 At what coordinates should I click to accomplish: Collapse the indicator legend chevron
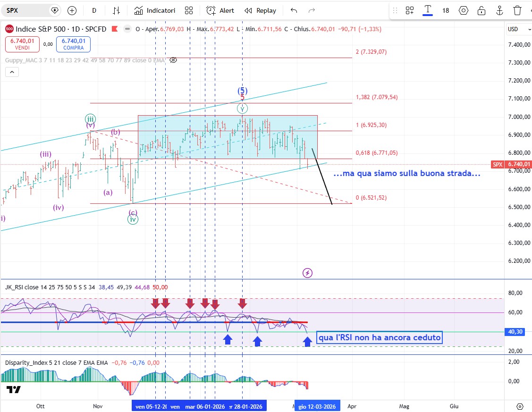click(x=12, y=72)
